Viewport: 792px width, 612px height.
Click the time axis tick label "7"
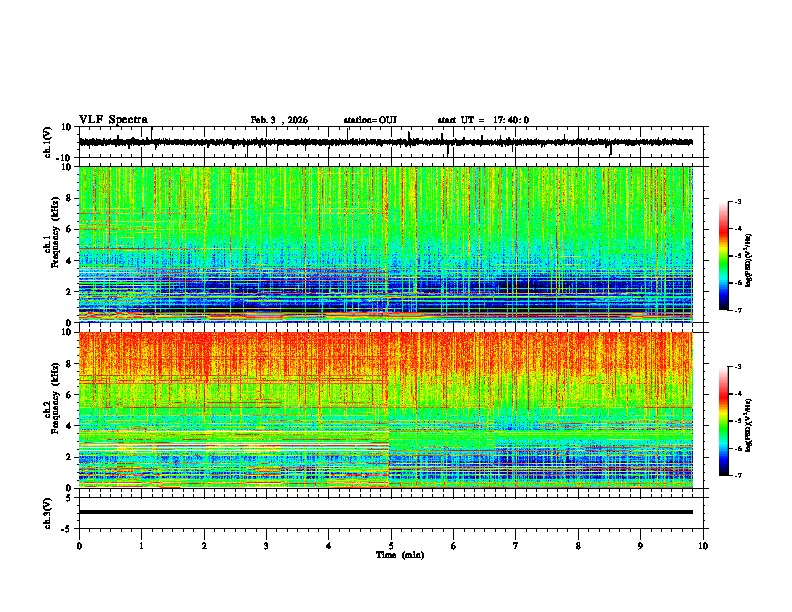tap(516, 546)
